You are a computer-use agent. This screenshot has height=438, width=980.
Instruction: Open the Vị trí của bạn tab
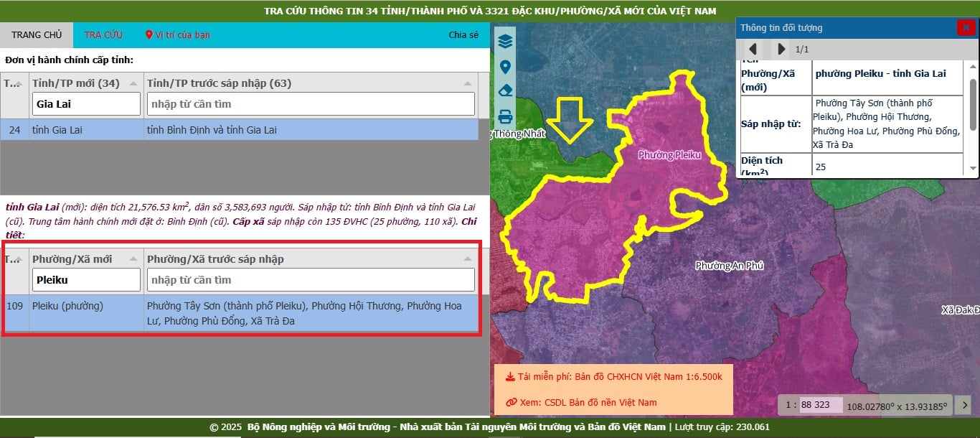177,35
